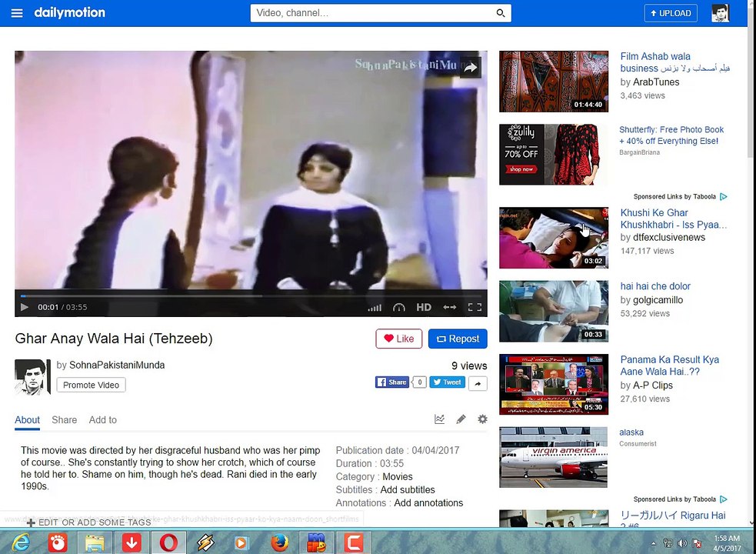Open golgicamillo channel link
Screen dimensions: 756x554
click(x=658, y=300)
